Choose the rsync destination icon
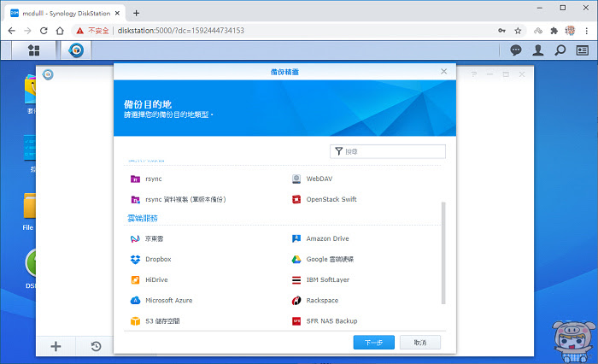 click(x=135, y=179)
